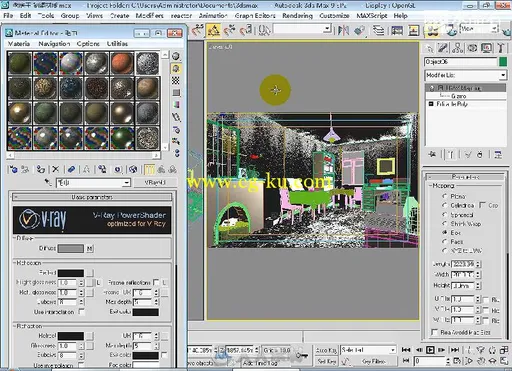Toggle Use interpolation checkbox in Reflection
Image resolution: width=512 pixels, height=371 pixels.
(81, 312)
